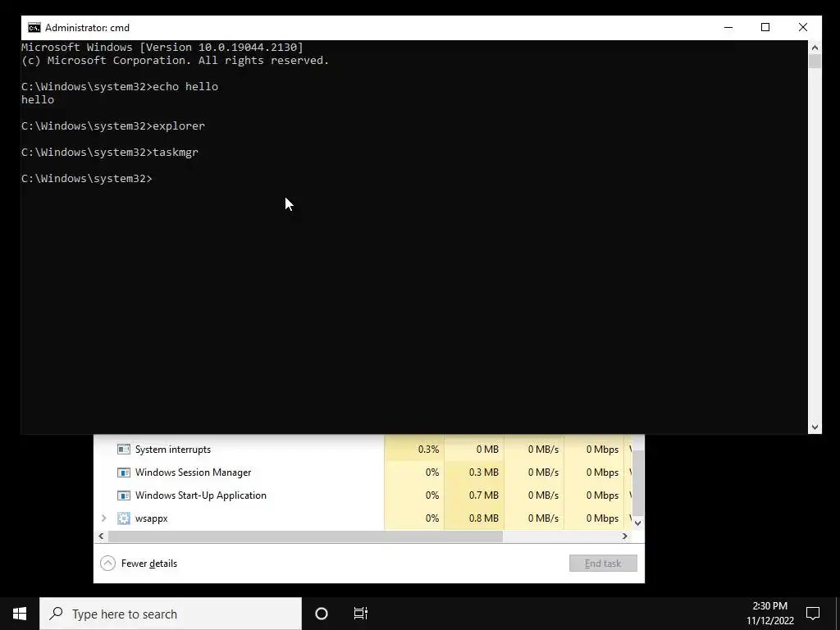This screenshot has width=840, height=630.
Task: Maximize the Administrator: cmd window
Action: pos(765,27)
